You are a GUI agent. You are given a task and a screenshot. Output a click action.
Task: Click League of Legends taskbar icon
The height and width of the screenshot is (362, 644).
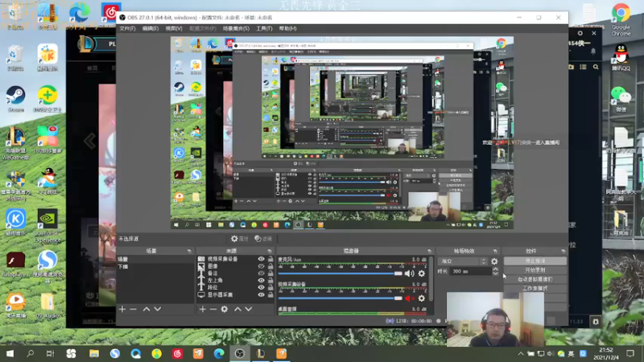click(x=260, y=353)
